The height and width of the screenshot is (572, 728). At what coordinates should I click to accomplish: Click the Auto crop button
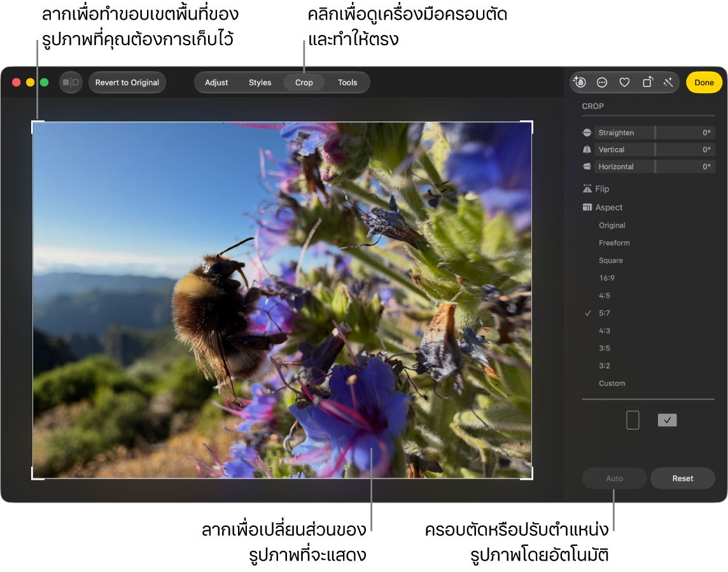pyautogui.click(x=614, y=478)
